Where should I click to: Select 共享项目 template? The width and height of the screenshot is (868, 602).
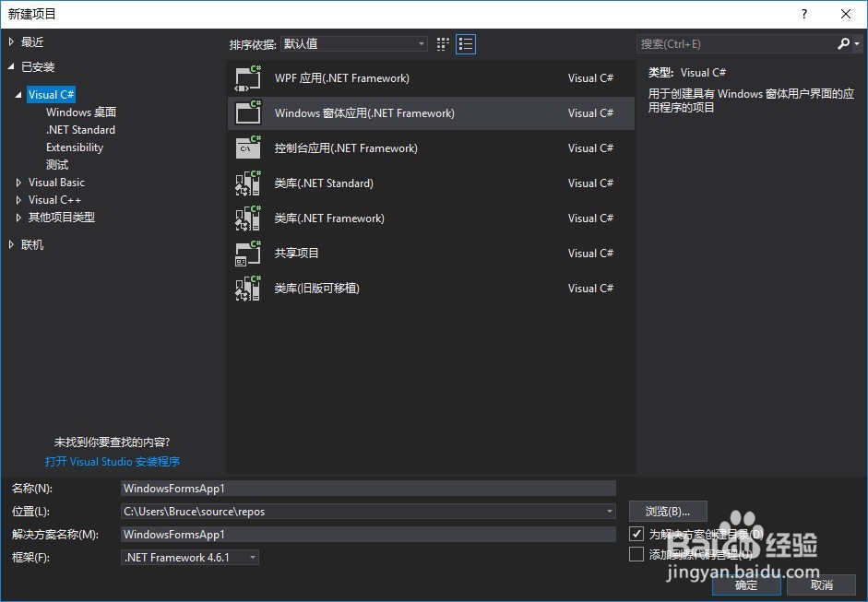click(431, 253)
